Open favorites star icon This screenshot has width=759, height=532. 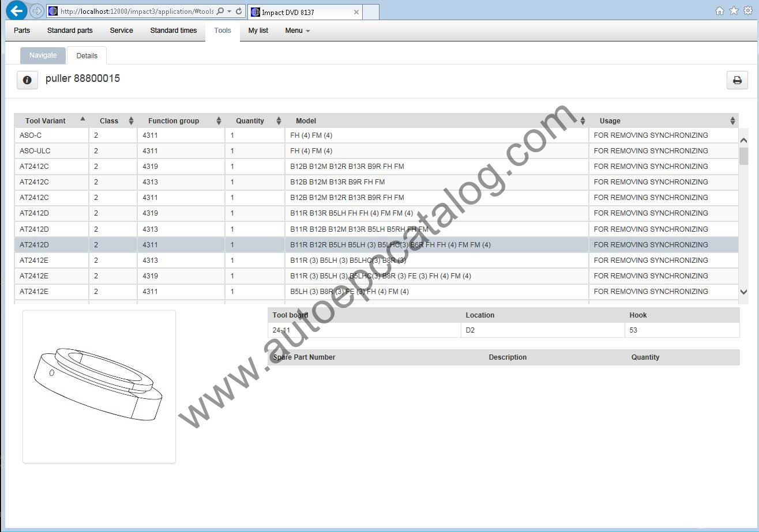(734, 11)
